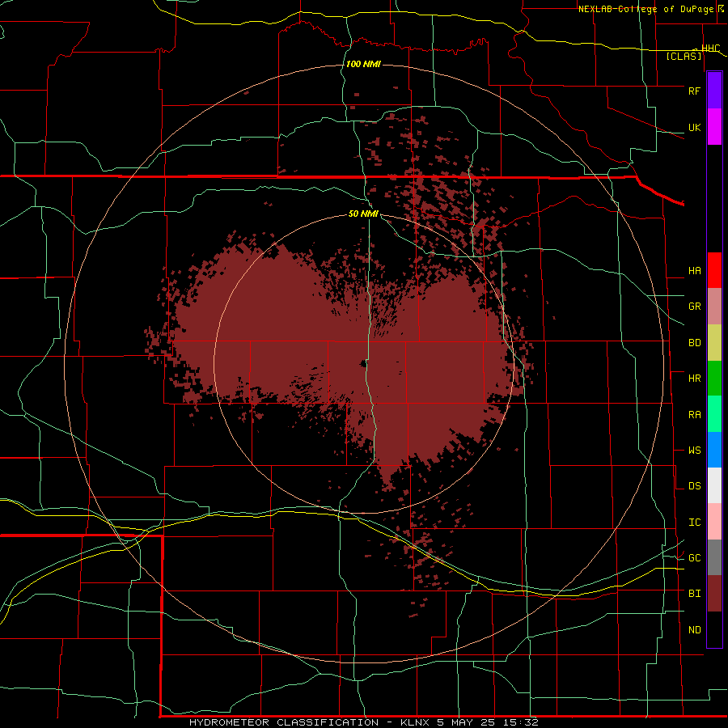Click the brown BI legend swatch
Screen dimensions: 728x728
(714, 594)
